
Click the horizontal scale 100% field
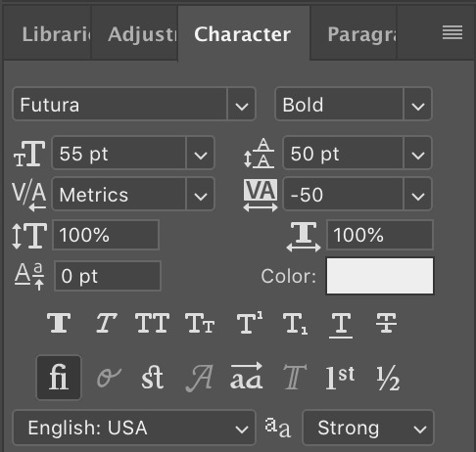click(380, 235)
